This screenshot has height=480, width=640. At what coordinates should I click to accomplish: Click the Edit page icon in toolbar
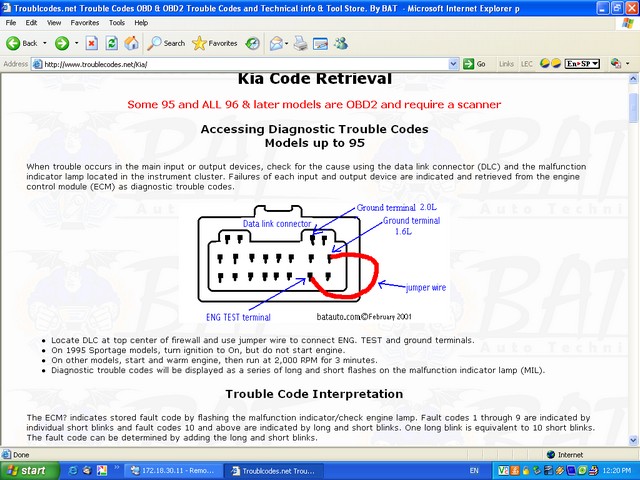(320, 43)
